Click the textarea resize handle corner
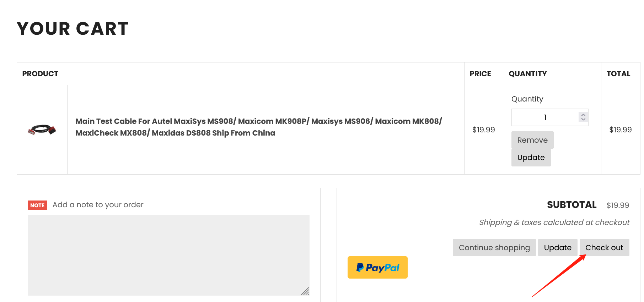Screen dimensions: 644x302 coord(305,291)
